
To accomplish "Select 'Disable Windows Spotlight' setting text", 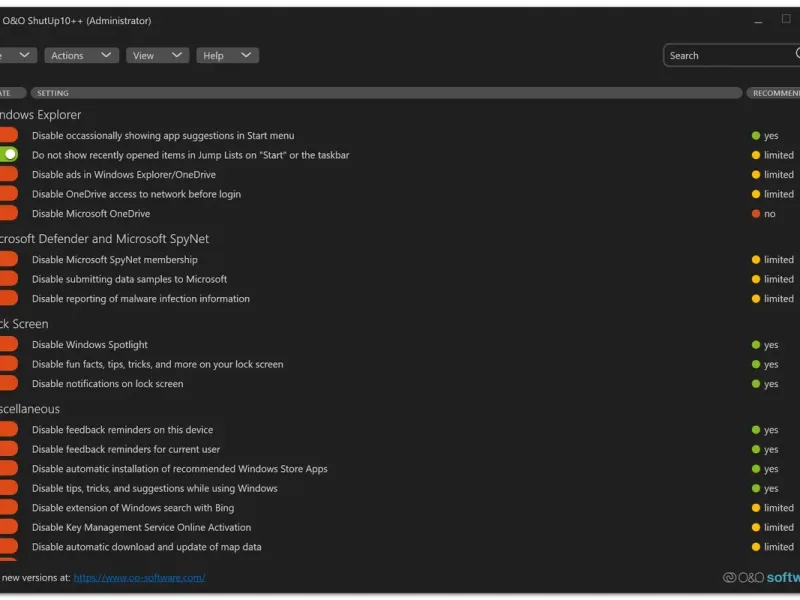I will (90, 344).
